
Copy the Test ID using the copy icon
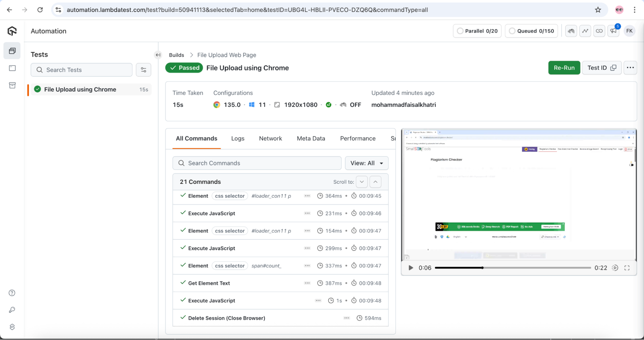tap(614, 68)
